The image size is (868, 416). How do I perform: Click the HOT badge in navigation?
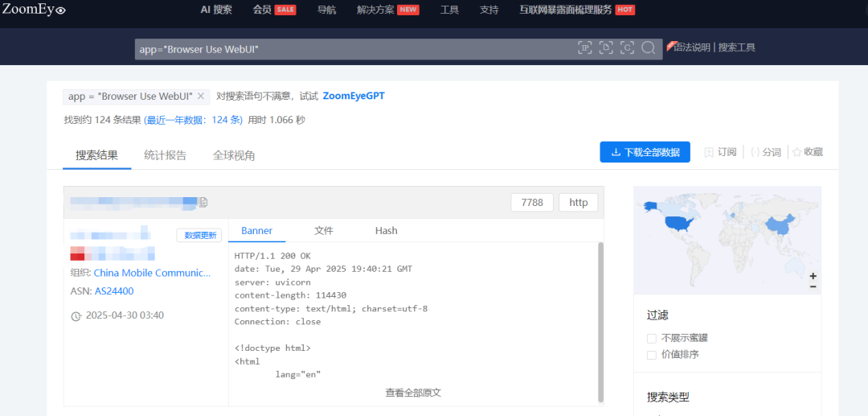coord(625,10)
